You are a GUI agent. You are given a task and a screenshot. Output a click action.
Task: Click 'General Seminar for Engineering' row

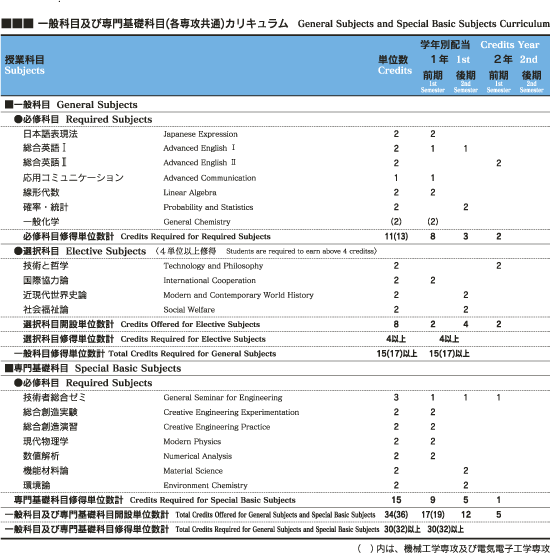[275, 397]
